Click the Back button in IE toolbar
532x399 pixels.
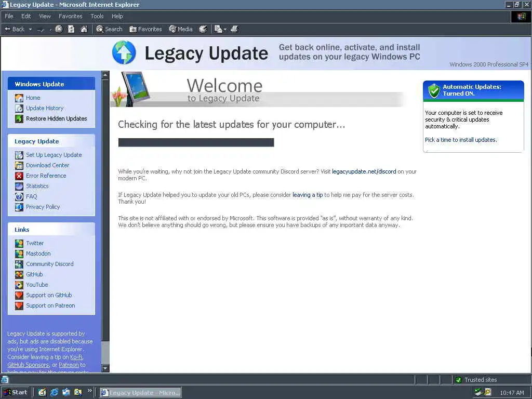[14, 29]
